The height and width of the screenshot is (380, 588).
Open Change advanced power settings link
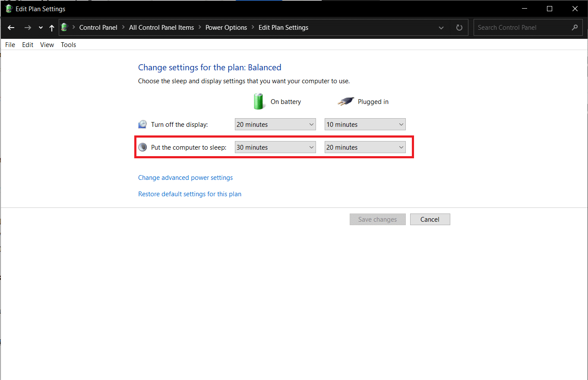tap(185, 178)
